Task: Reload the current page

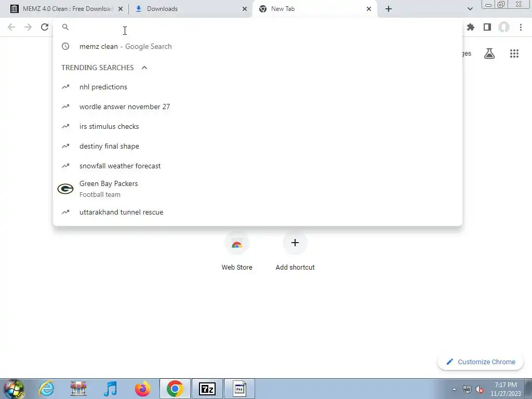Action: pyautogui.click(x=45, y=27)
